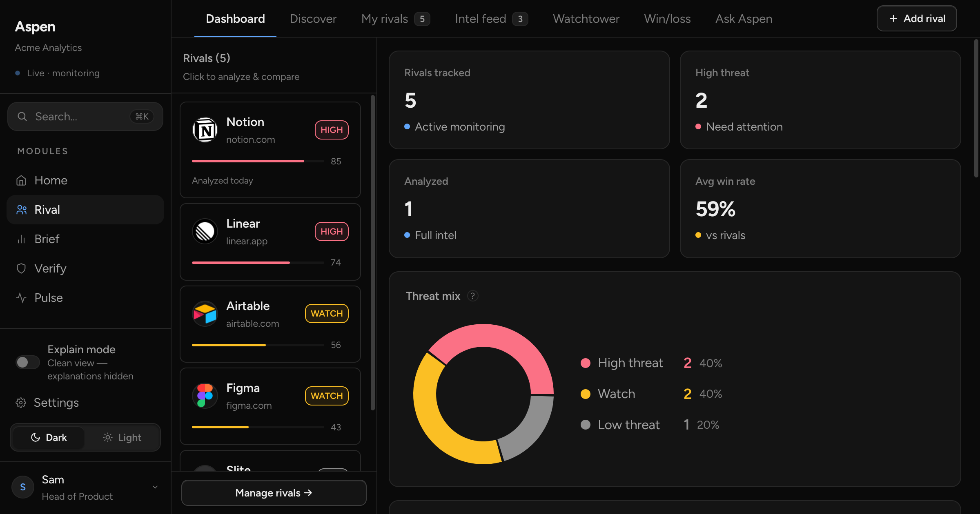Image resolution: width=980 pixels, height=514 pixels.
Task: Click the 'Analyzed today' label on Notion
Action: tap(223, 181)
